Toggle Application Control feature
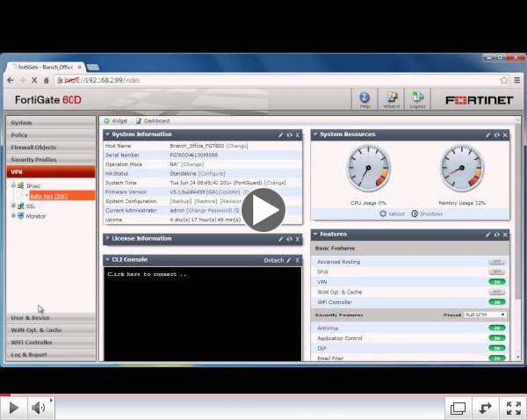The width and height of the screenshot is (527, 420). pyautogui.click(x=497, y=338)
